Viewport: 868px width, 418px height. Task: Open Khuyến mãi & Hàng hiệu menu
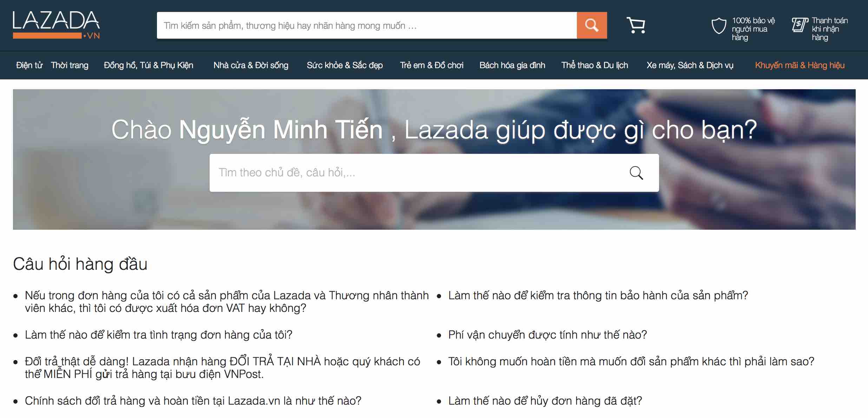point(800,65)
